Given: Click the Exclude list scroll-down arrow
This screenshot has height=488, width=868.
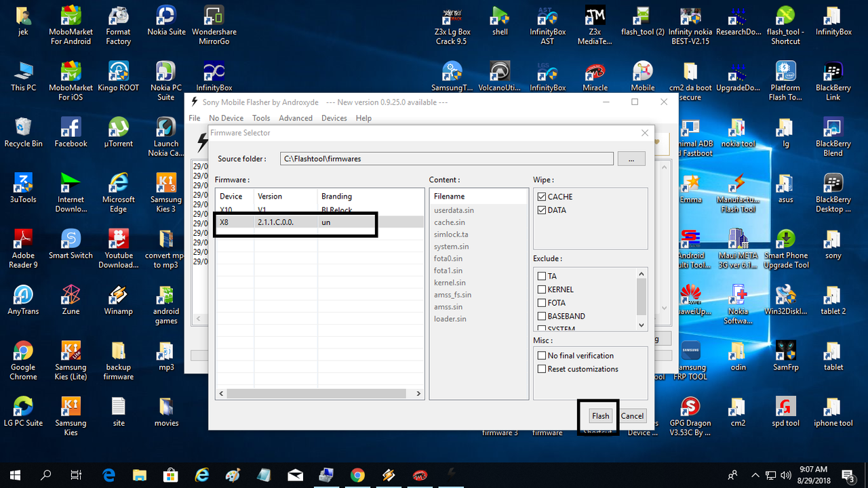Looking at the screenshot, I should 642,325.
